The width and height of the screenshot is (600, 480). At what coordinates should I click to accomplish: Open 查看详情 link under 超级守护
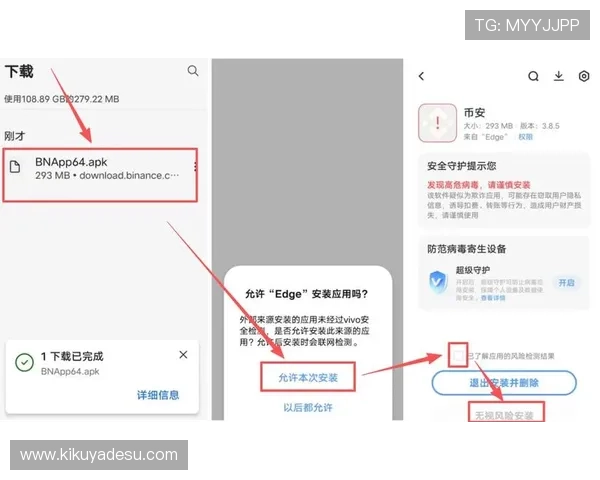pos(493,298)
